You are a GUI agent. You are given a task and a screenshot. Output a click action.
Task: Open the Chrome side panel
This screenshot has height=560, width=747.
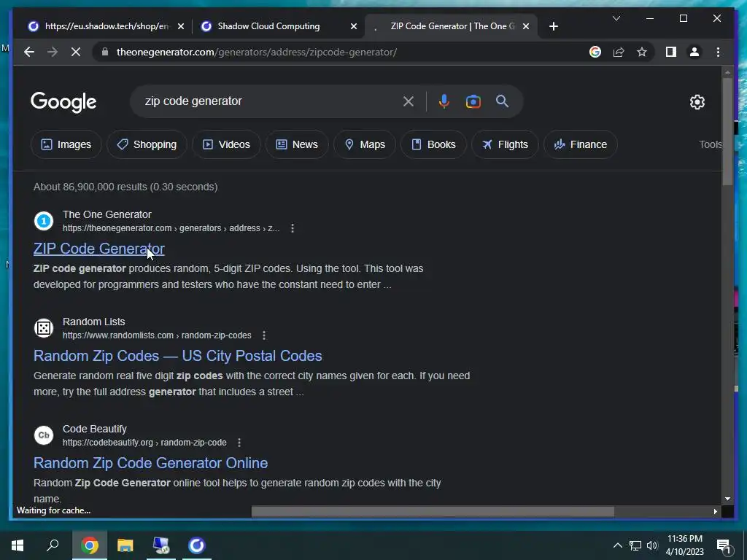pos(671,52)
